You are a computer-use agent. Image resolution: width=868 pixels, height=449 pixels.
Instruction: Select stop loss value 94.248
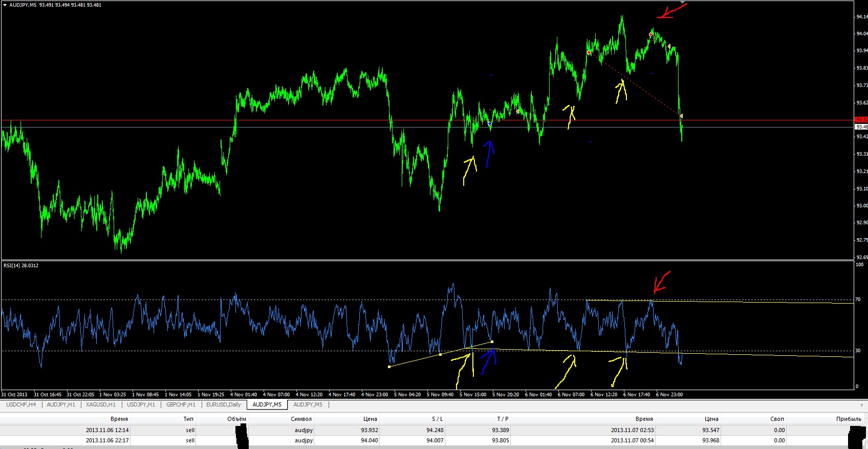click(435, 430)
